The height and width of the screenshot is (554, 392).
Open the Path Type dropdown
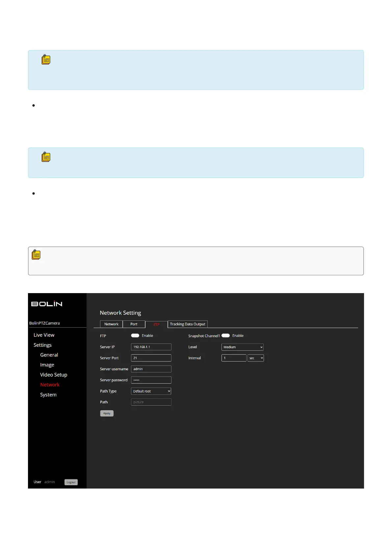(151, 391)
